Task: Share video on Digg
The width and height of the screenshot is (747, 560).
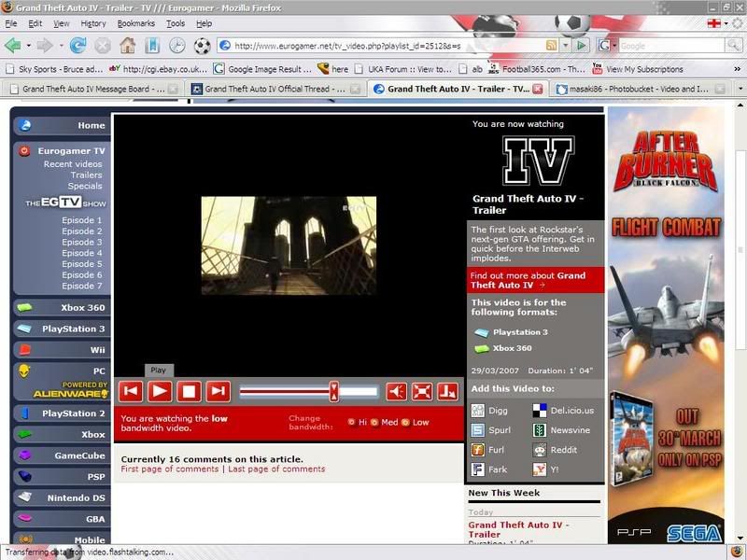Action: 489,411
